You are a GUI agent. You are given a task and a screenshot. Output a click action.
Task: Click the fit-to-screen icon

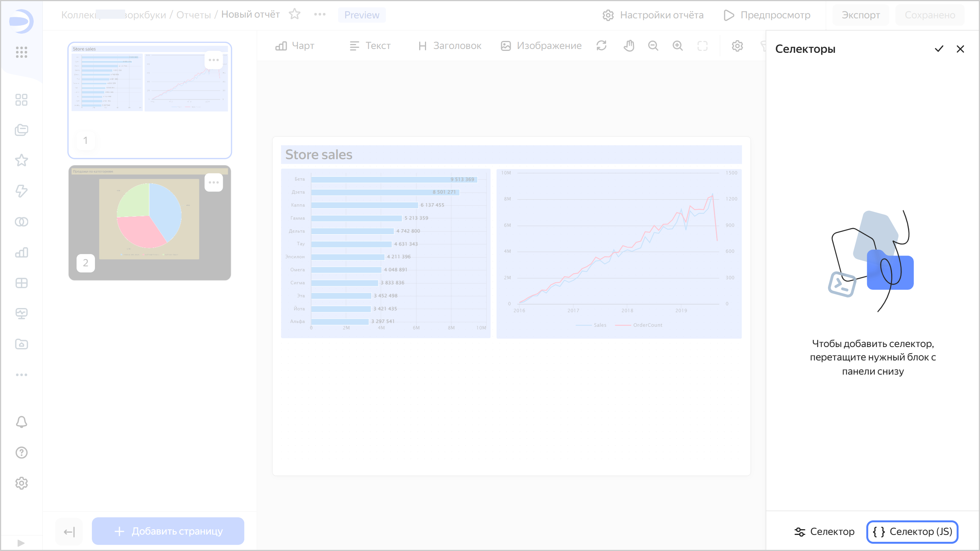pyautogui.click(x=702, y=46)
